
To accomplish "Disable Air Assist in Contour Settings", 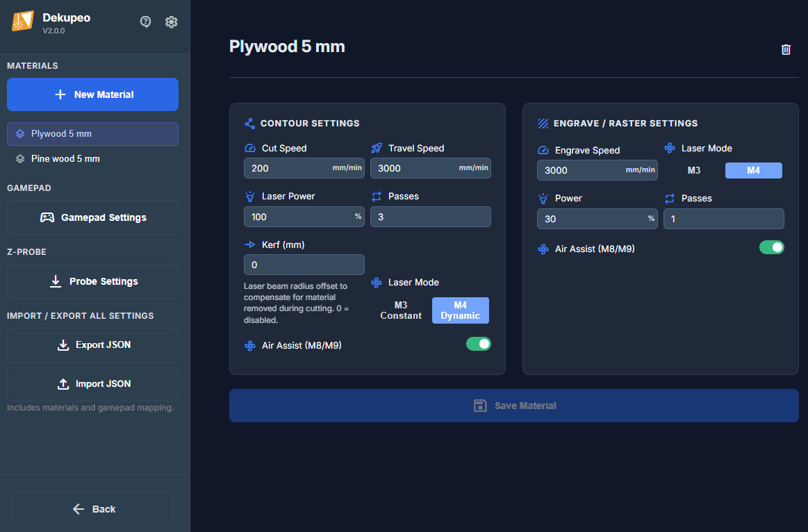I will (478, 344).
